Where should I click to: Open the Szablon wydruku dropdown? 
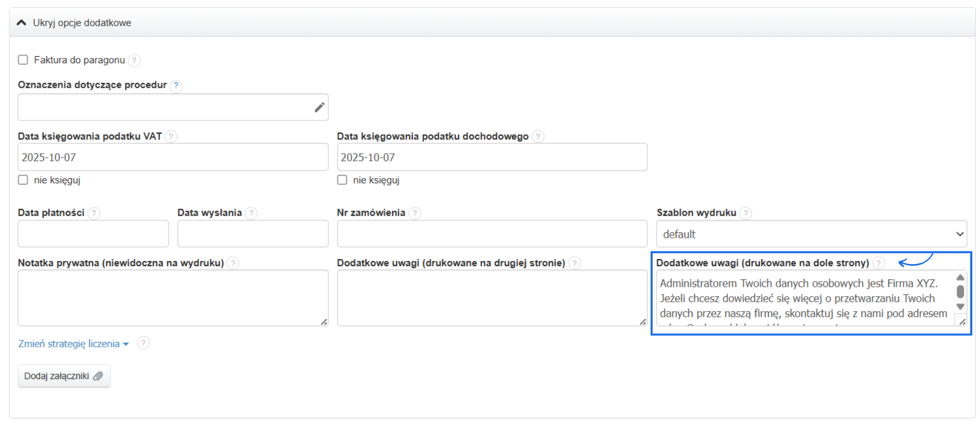tap(811, 234)
